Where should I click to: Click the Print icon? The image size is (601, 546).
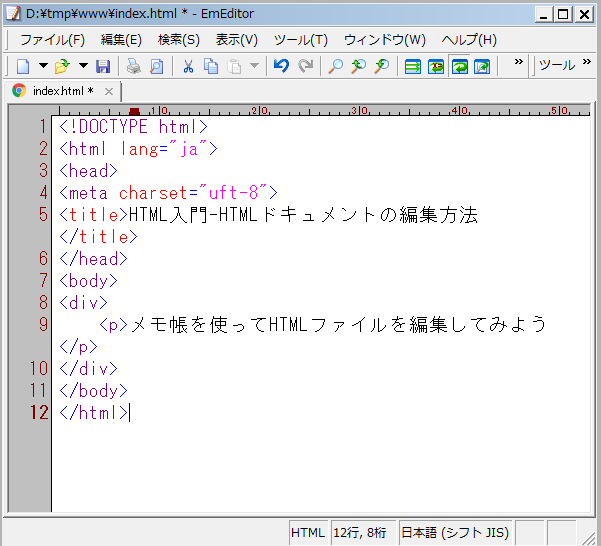pos(134,66)
